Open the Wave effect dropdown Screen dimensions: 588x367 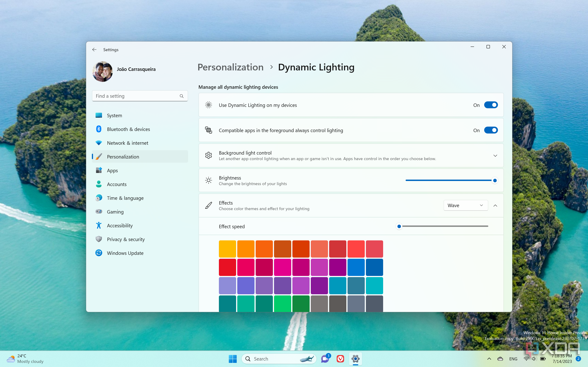pyautogui.click(x=465, y=205)
